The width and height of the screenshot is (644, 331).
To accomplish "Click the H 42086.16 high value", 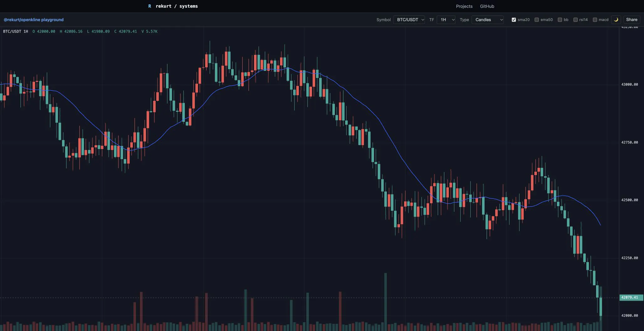I will (71, 31).
